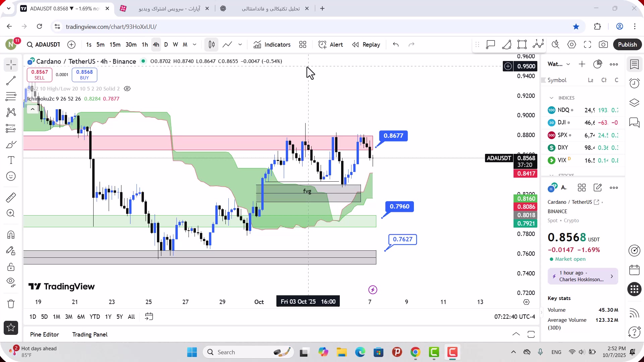644x362 pixels.
Task: Click the 0.8568 BUY button
Action: click(85, 75)
